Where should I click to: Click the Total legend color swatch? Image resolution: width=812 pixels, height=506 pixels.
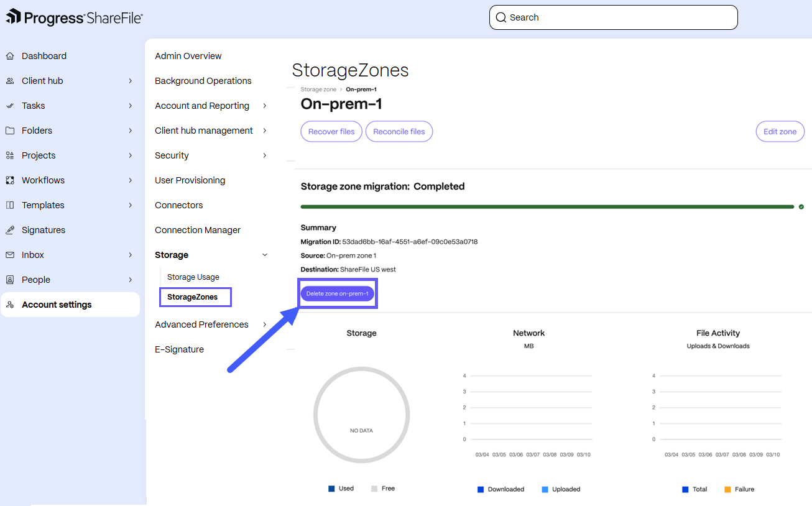click(x=685, y=489)
